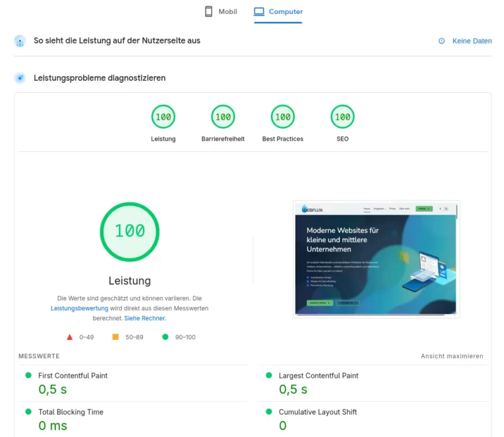Click the Leistungsprobleme diagnostizieren heading
This screenshot has height=437, width=504.
pos(100,78)
